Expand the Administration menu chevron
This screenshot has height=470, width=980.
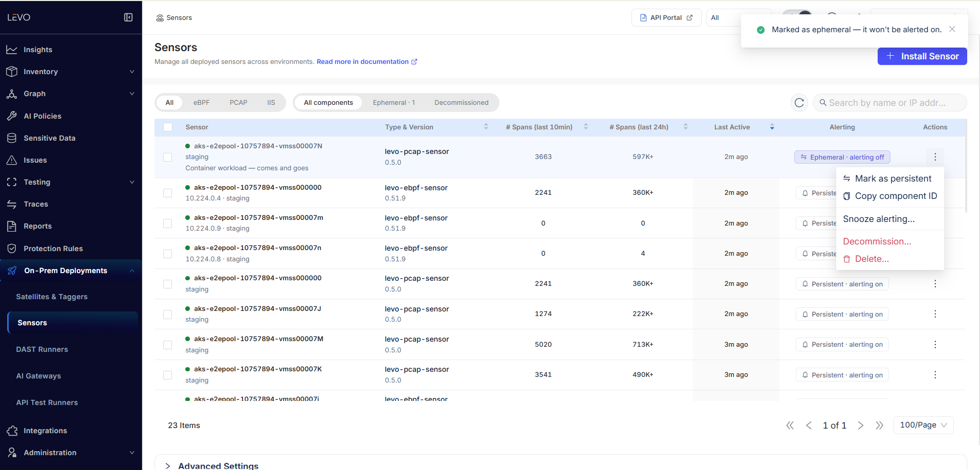click(132, 453)
